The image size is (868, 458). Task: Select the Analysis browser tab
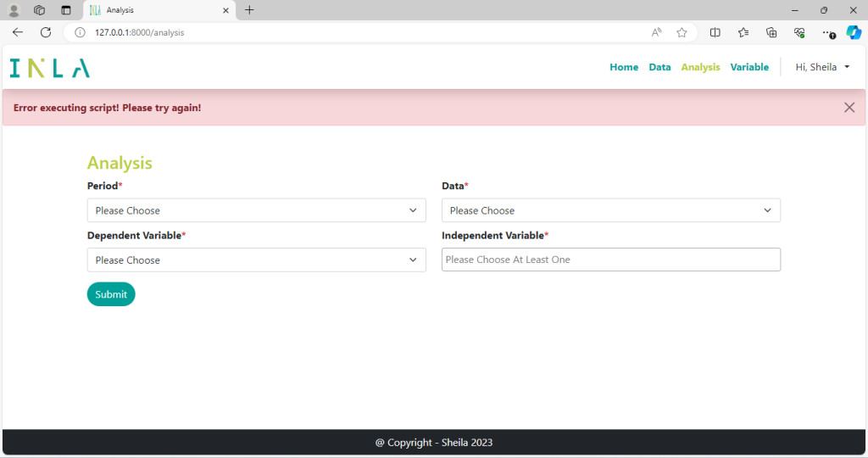pos(159,10)
